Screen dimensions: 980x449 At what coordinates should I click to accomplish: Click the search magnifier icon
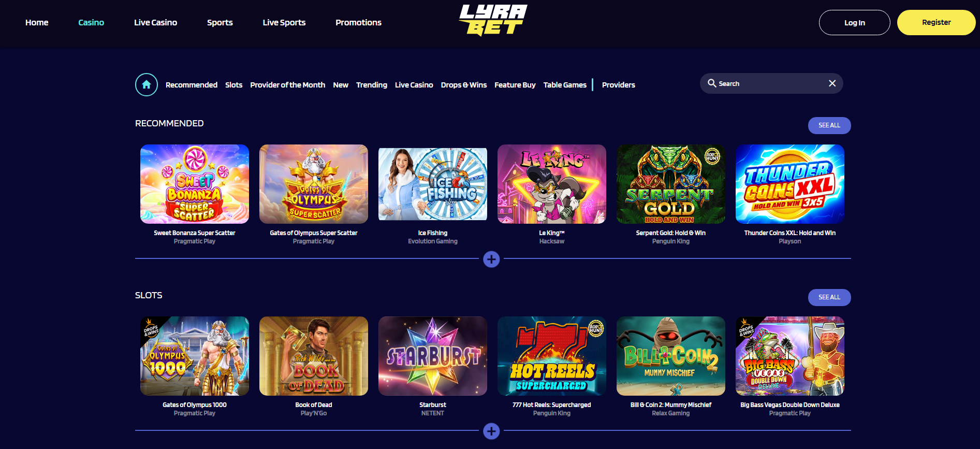(712, 83)
